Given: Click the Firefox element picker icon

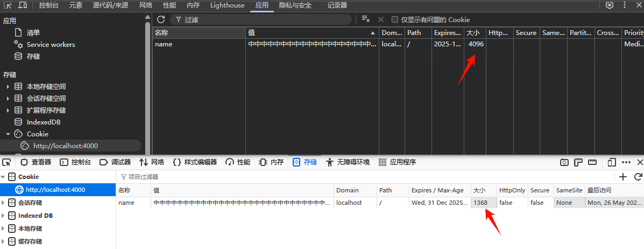Looking at the screenshot, I should (x=7, y=162).
